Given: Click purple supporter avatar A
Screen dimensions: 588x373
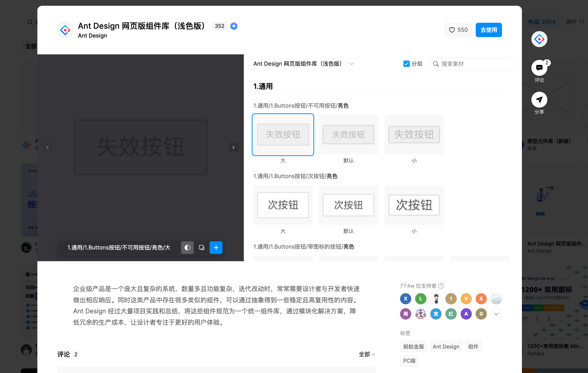Looking at the screenshot, I should coord(466,314).
